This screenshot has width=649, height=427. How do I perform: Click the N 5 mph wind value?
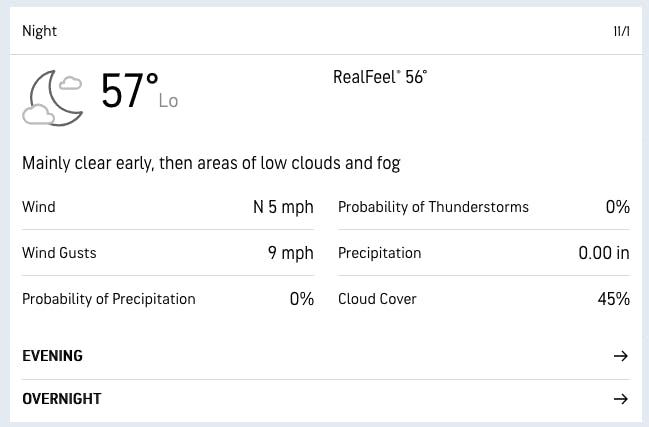tap(283, 207)
